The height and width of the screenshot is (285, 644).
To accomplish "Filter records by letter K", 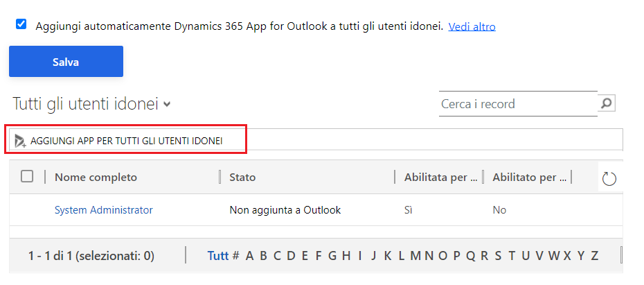I will click(x=387, y=256).
